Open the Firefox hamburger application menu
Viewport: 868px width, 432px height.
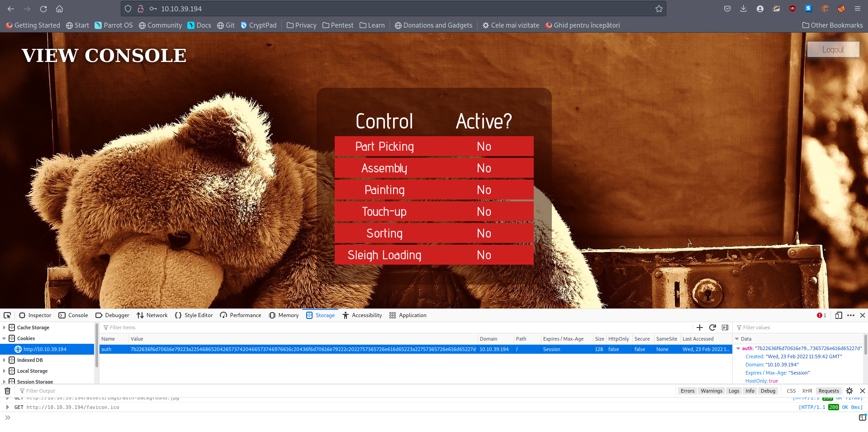857,9
